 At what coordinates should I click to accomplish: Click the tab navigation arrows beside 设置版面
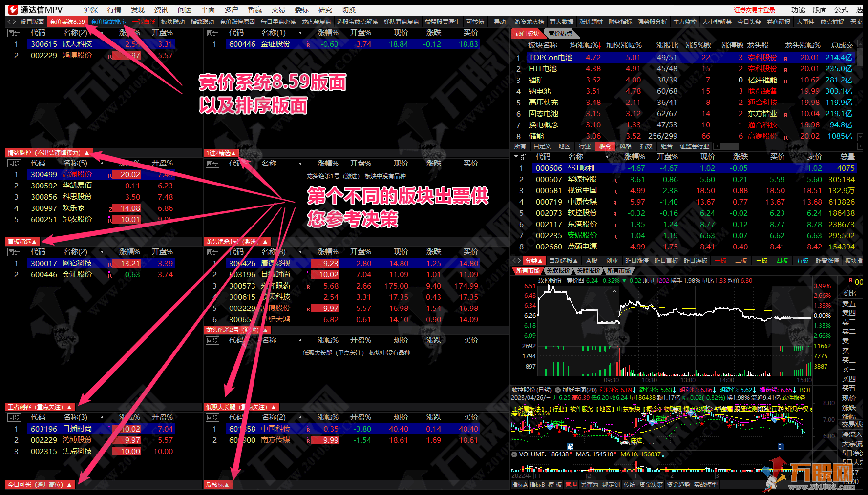click(x=12, y=21)
